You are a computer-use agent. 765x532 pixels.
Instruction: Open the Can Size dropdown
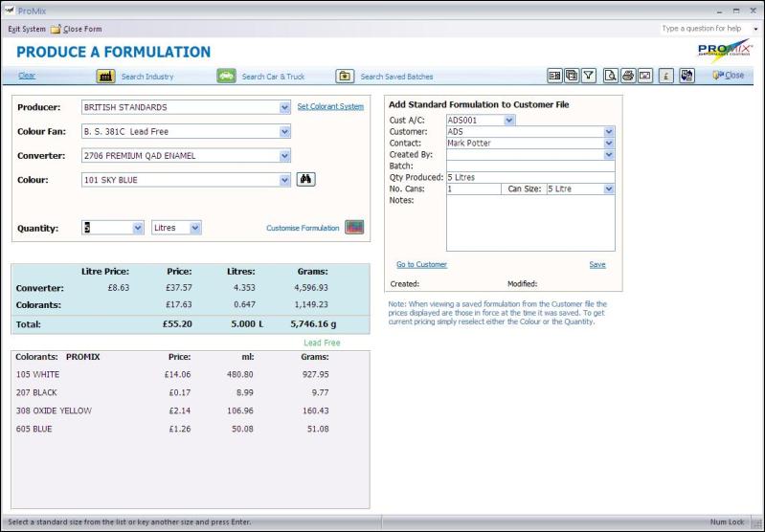tap(609, 189)
